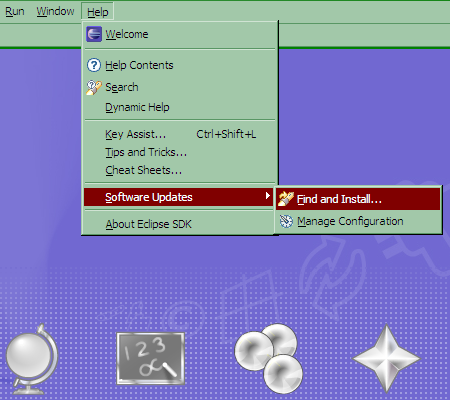The image size is (450, 400).
Task: Open the Run menu
Action: tap(15, 12)
